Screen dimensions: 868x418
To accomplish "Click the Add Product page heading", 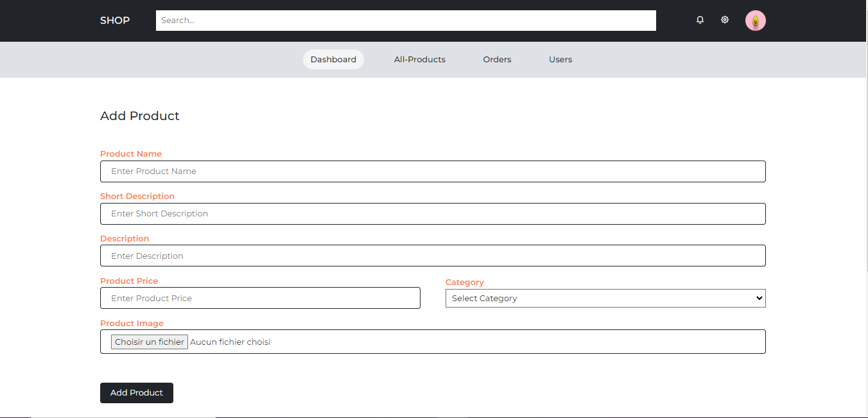I will [139, 116].
